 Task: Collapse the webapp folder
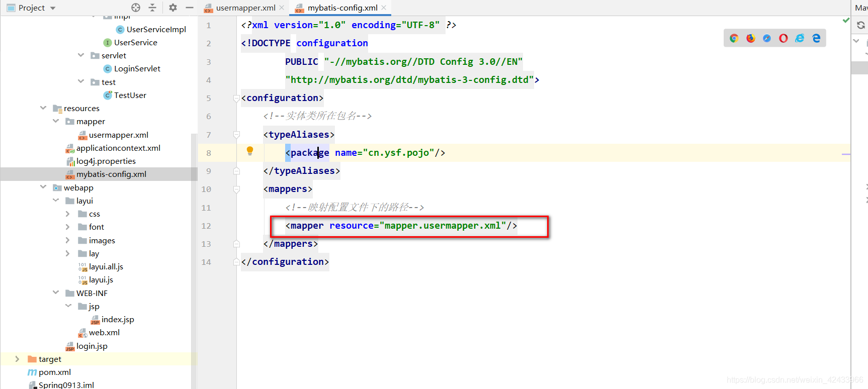[43, 187]
